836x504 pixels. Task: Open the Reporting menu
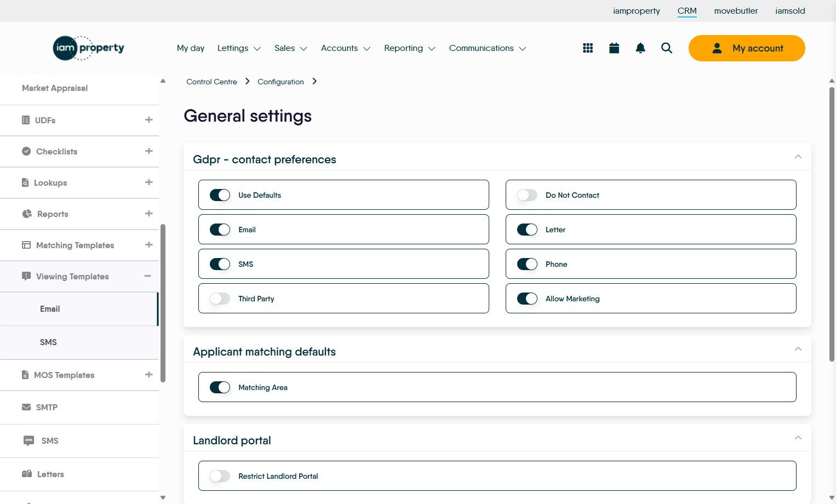coord(409,48)
